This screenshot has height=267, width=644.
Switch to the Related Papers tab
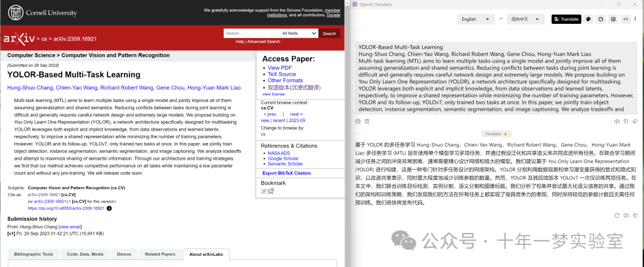point(160,254)
